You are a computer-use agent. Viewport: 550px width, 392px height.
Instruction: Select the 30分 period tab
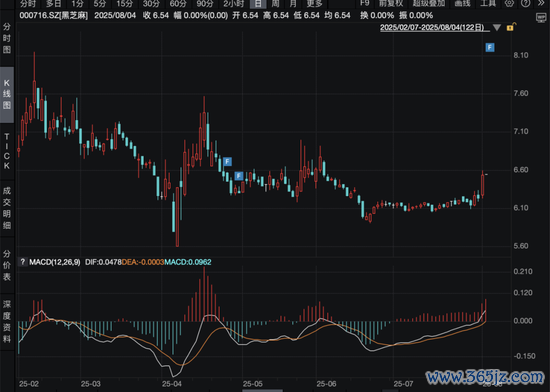click(151, 4)
